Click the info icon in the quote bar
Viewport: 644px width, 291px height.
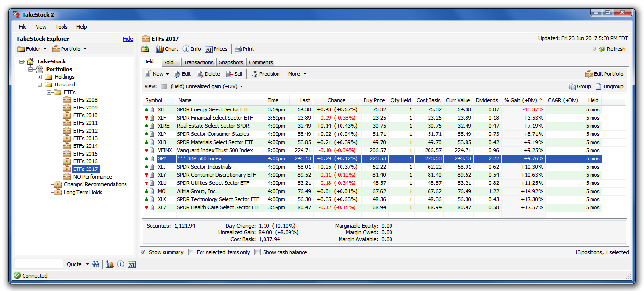(121, 264)
